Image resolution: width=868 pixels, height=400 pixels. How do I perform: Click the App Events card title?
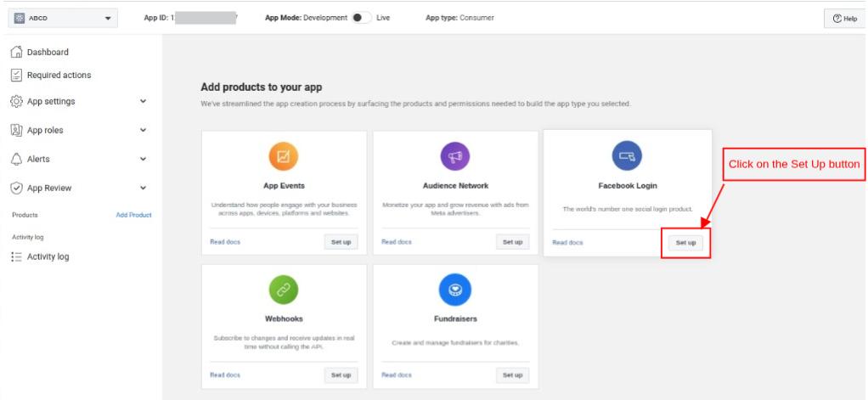click(284, 185)
